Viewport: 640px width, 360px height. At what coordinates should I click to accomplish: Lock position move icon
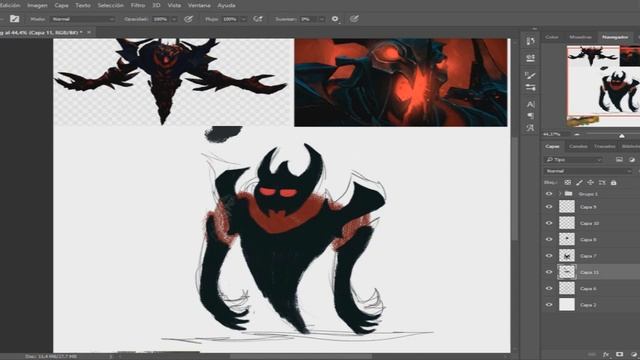tap(591, 182)
